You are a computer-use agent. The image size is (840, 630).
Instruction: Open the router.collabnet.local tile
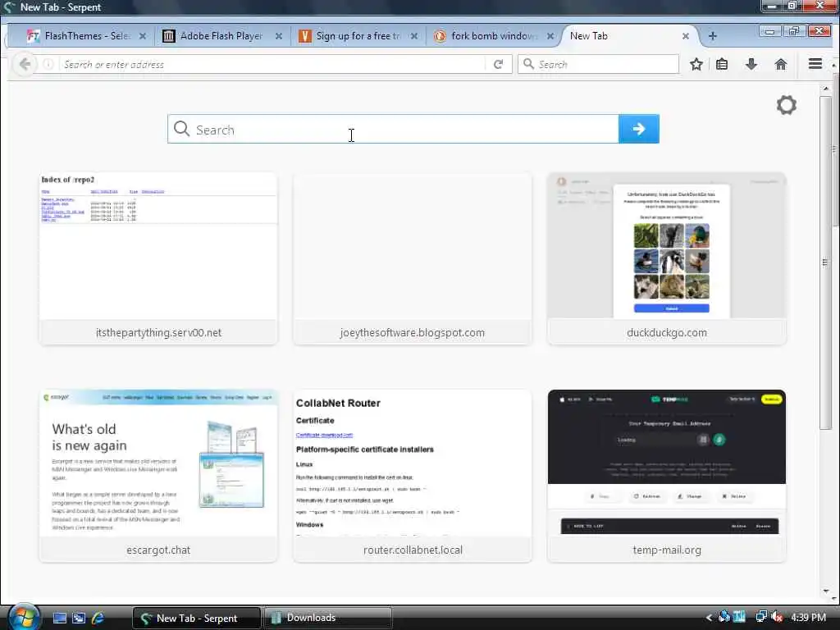coord(413,476)
